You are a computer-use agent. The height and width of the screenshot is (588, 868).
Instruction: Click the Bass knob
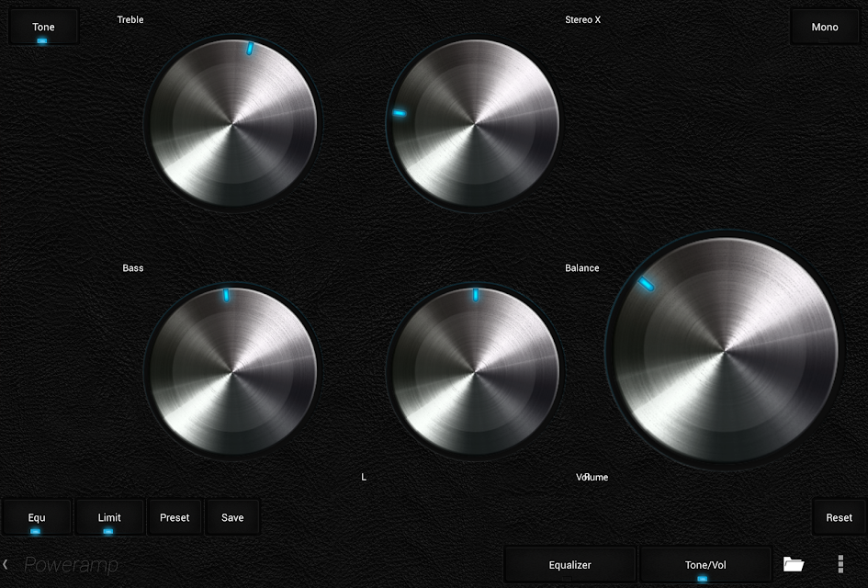[x=232, y=371]
